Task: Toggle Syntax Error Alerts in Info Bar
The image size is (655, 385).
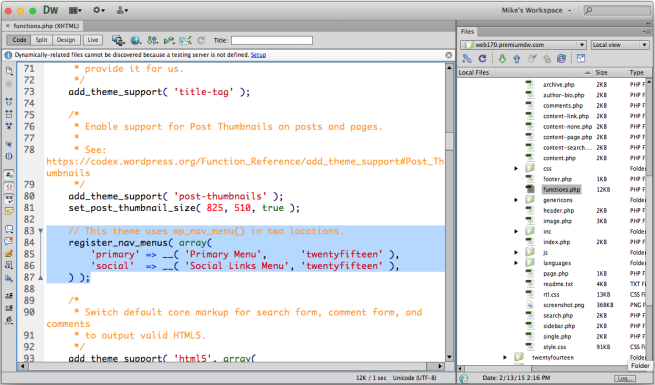Action: click(9, 211)
